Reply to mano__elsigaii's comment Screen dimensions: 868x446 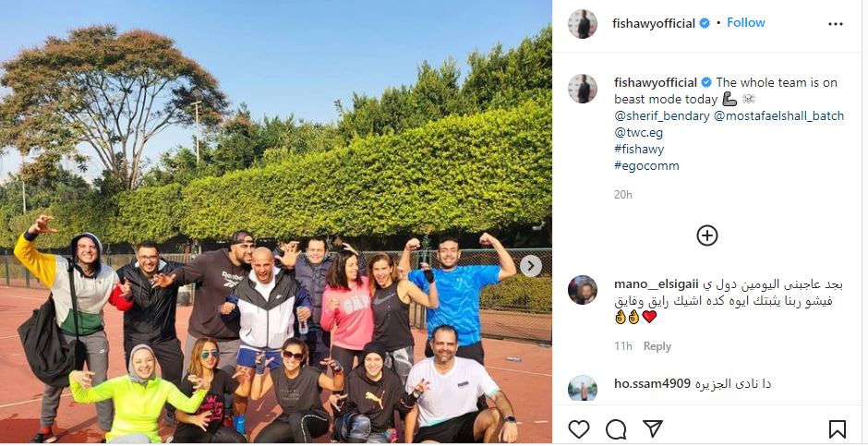(657, 346)
